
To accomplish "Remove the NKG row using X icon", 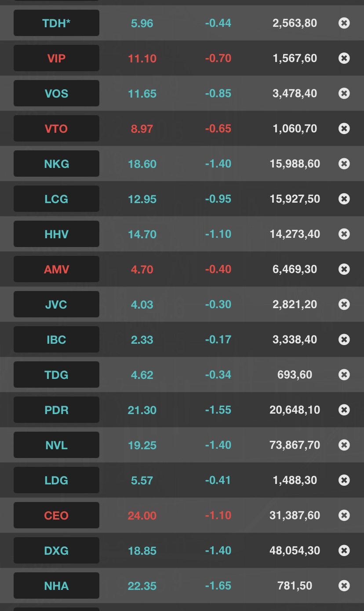I will [x=344, y=164].
